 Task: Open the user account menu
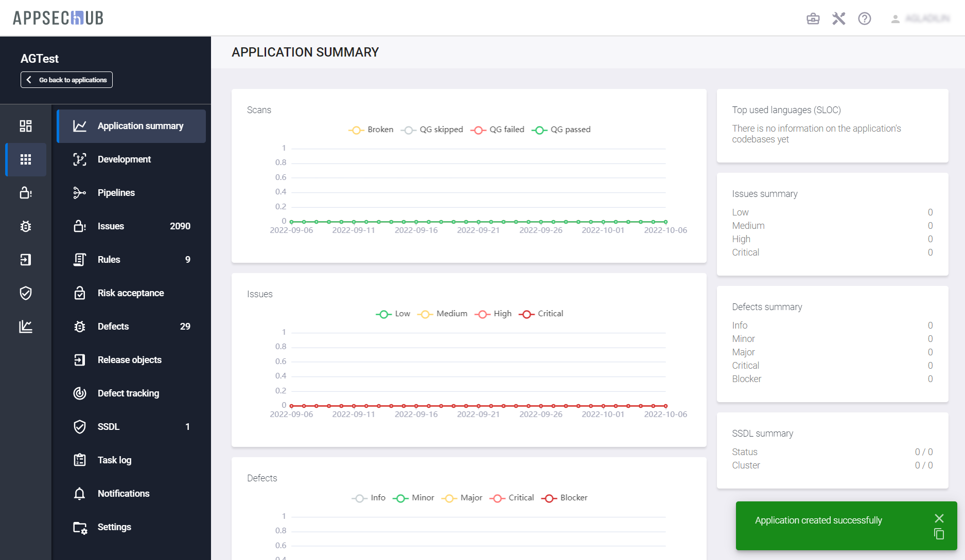(x=920, y=19)
